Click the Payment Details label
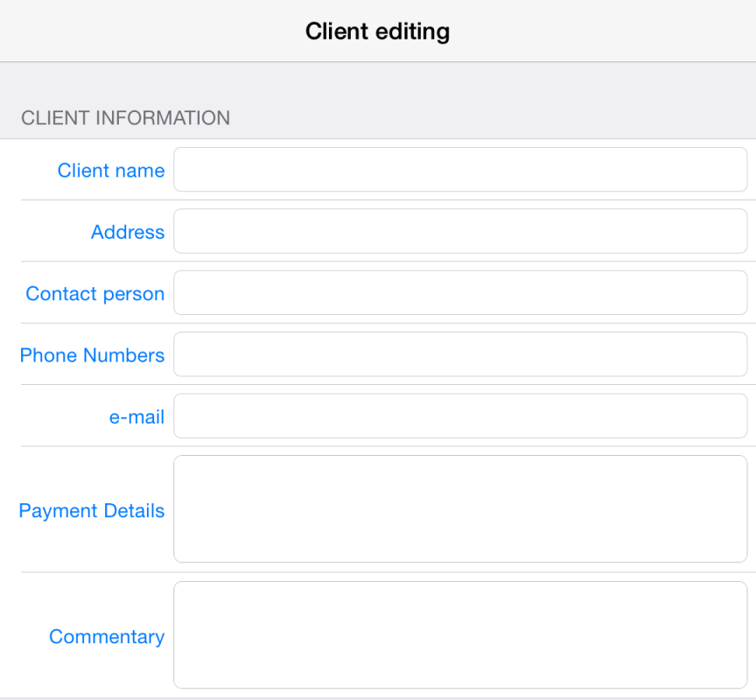The height and width of the screenshot is (700, 756). pos(92,511)
